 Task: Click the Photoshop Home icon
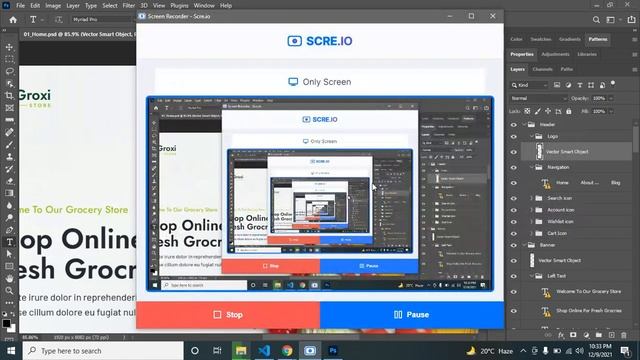[x=13, y=20]
